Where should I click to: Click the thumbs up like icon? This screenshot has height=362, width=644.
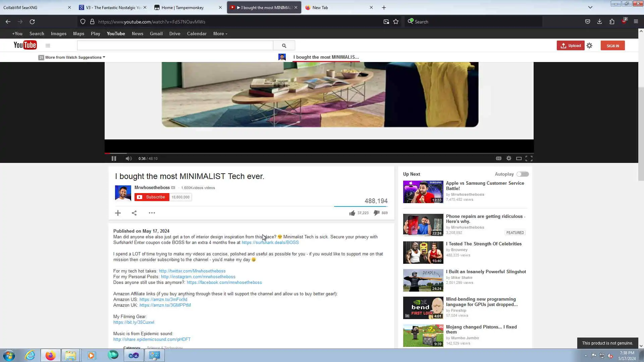pyautogui.click(x=352, y=213)
